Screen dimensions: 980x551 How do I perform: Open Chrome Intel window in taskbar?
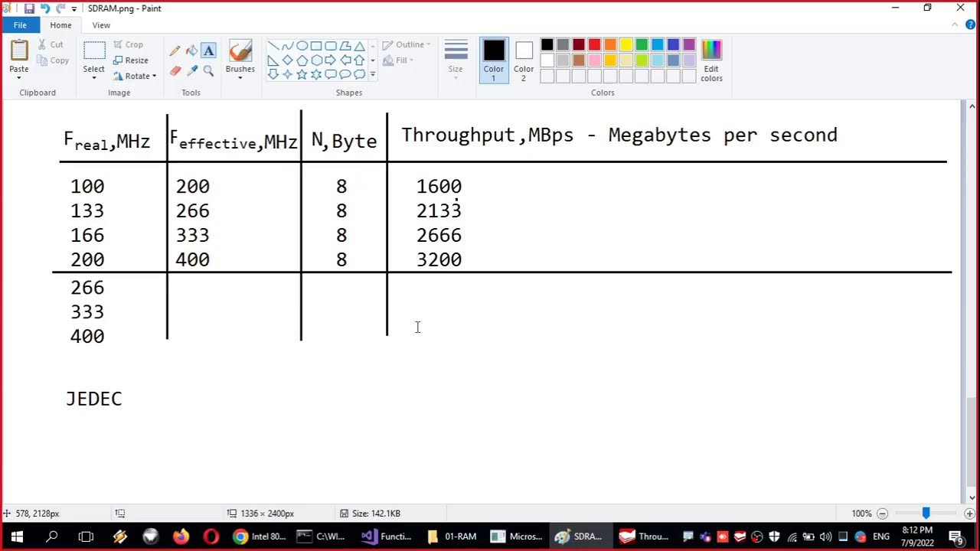260,536
